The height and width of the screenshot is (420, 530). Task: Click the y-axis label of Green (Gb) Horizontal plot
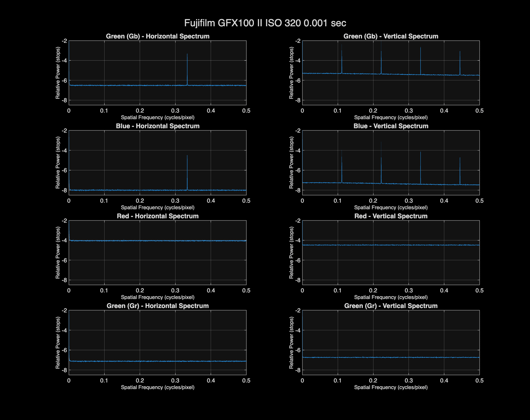[x=58, y=73]
